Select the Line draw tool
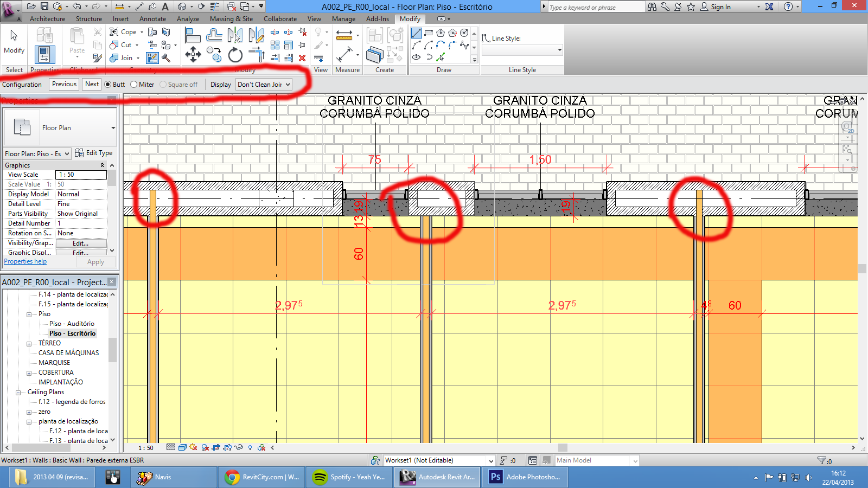 point(416,33)
